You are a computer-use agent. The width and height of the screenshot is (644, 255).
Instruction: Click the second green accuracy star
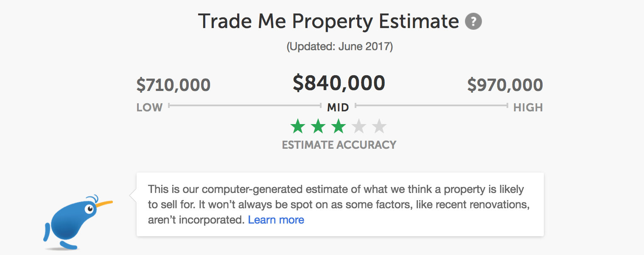[x=318, y=126]
